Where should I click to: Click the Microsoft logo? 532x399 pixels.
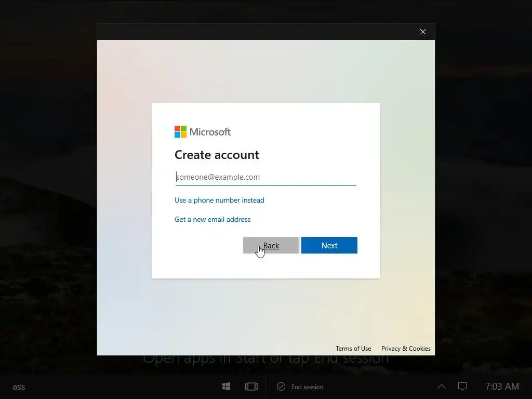203,131
